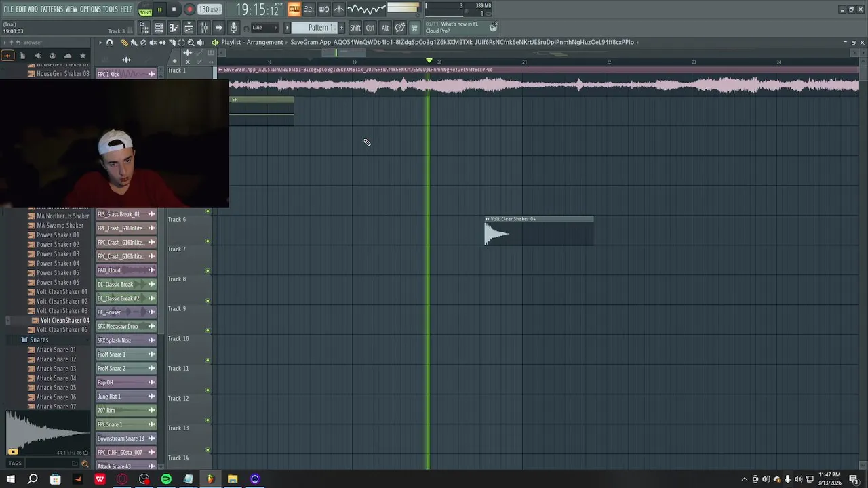
Task: Add new pattern with plus button
Action: [341, 28]
